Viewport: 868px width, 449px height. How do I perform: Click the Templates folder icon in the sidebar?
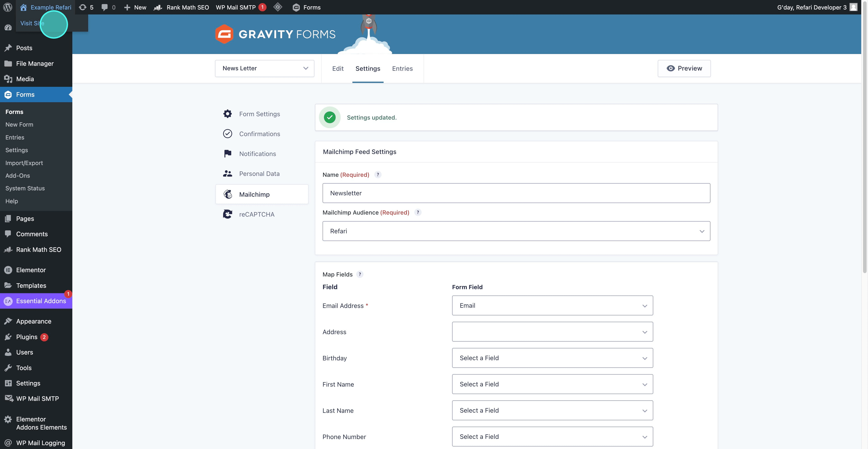click(8, 285)
